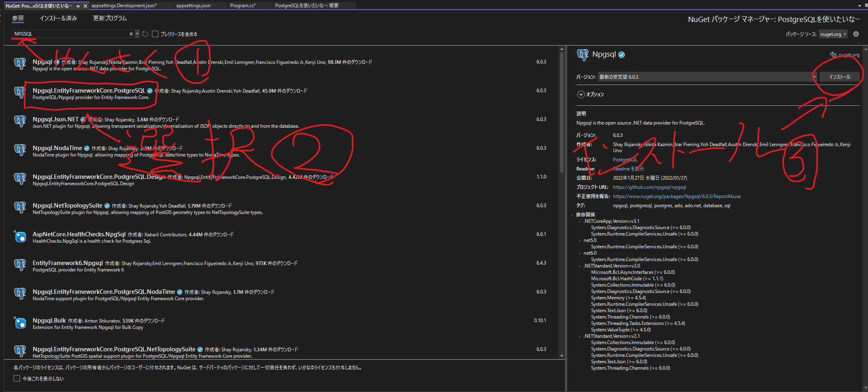This screenshot has height=392, width=868.
Task: Click the EntityFramework6.Npgsql package icon
Action: [20, 265]
